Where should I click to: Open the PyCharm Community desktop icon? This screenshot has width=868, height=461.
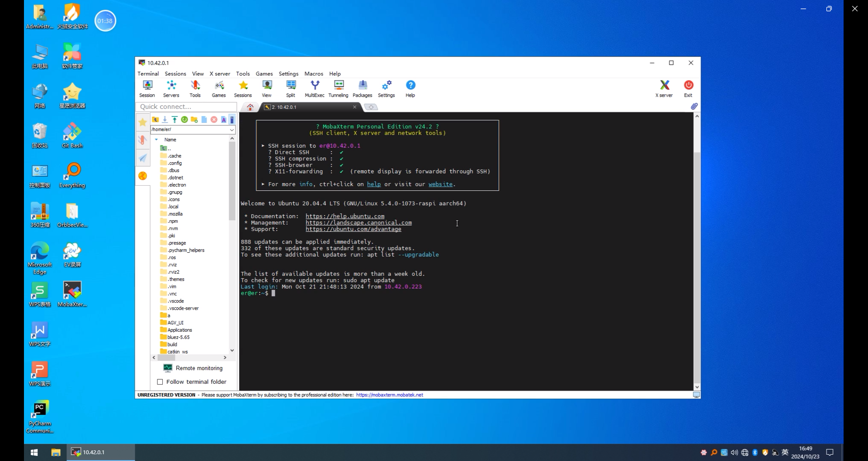point(40,417)
